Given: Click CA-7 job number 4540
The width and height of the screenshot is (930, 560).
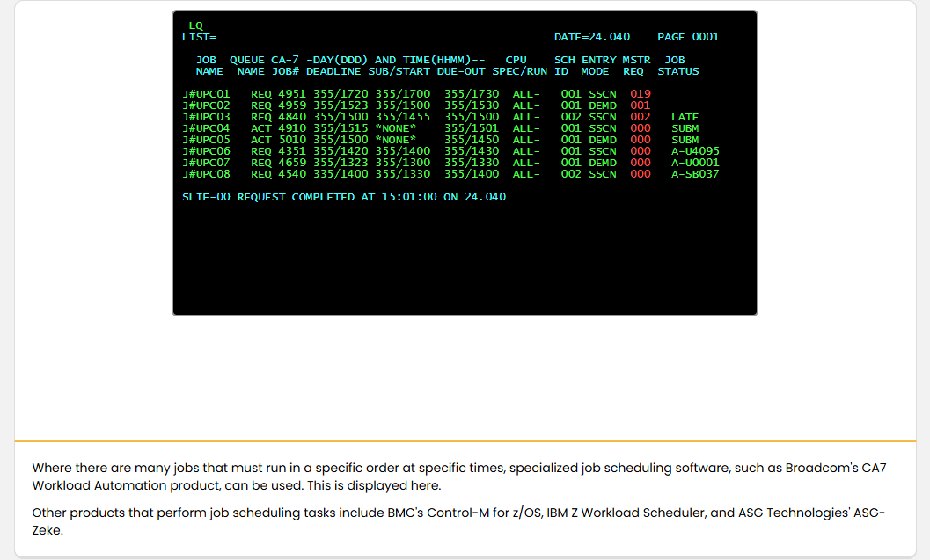Looking at the screenshot, I should click(292, 174).
